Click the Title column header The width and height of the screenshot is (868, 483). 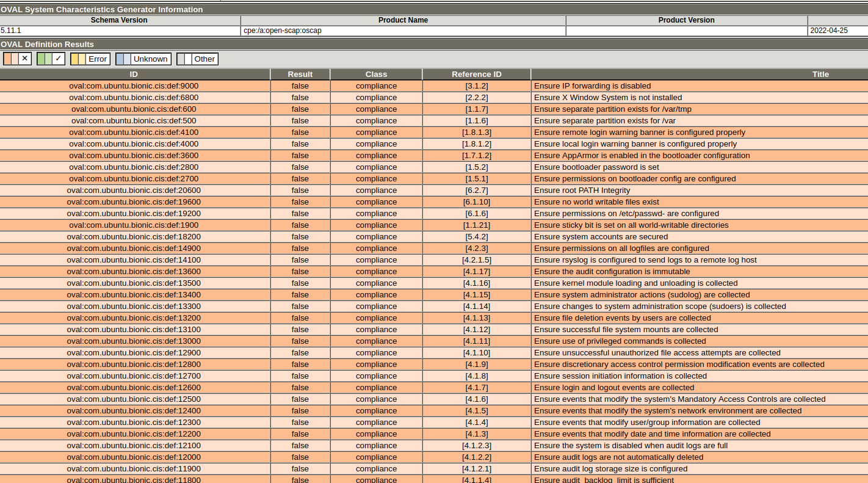(820, 74)
